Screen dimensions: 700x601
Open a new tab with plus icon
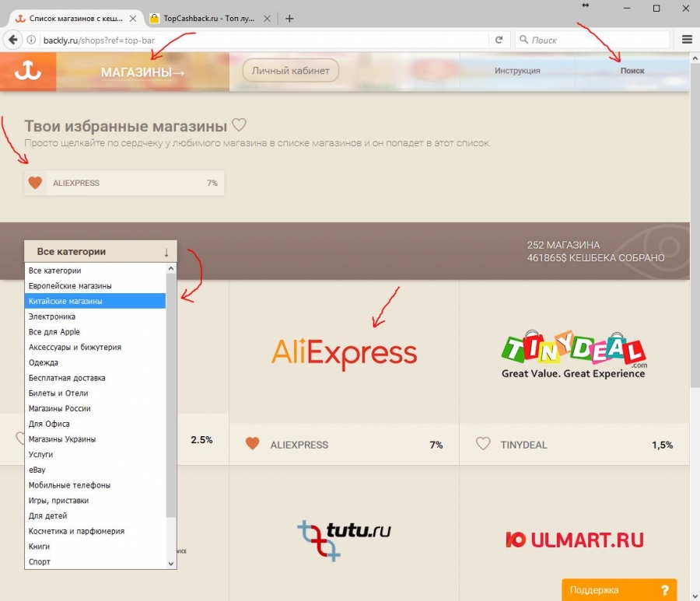289,19
